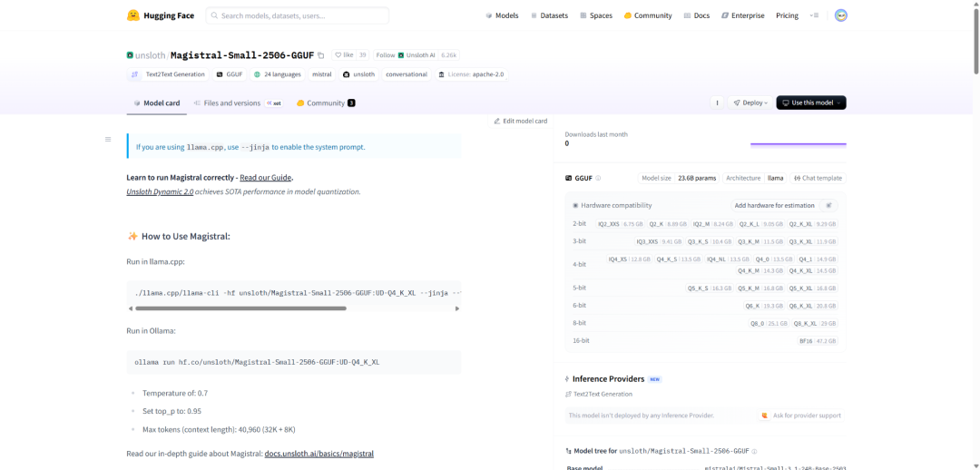The width and height of the screenshot is (980, 470).
Task: Select the Q4_K_XL 14.5 GB quantization
Action: tap(812, 270)
